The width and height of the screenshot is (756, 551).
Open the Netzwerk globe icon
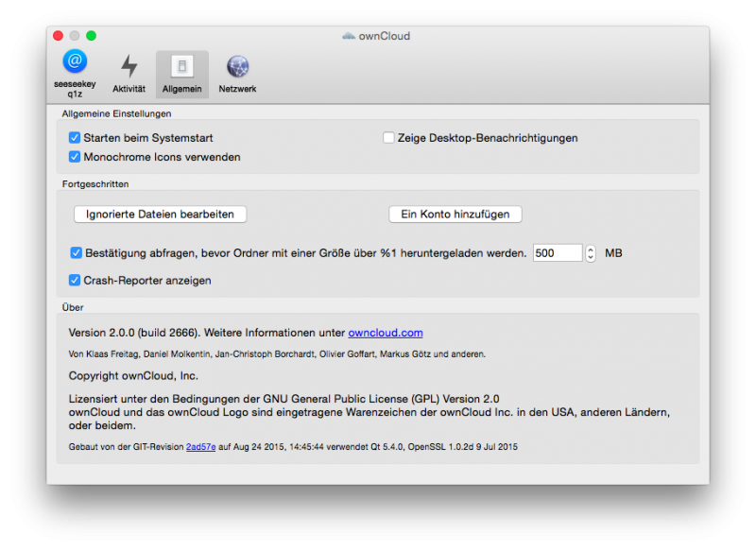237,66
